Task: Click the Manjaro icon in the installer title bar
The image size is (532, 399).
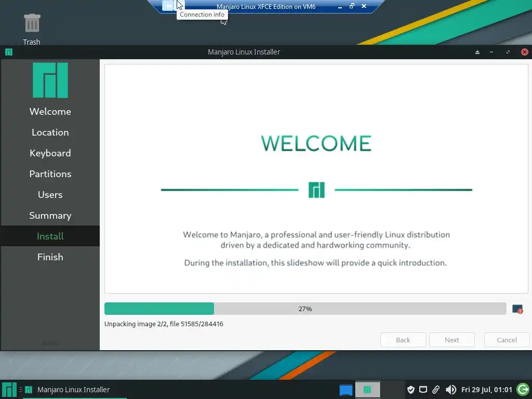Action: point(9,52)
